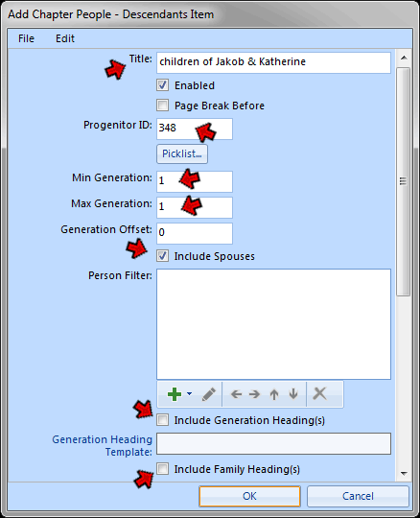Screen dimensions: 420x518
Task: Check the Page Break Before checkbox
Action: [162, 106]
